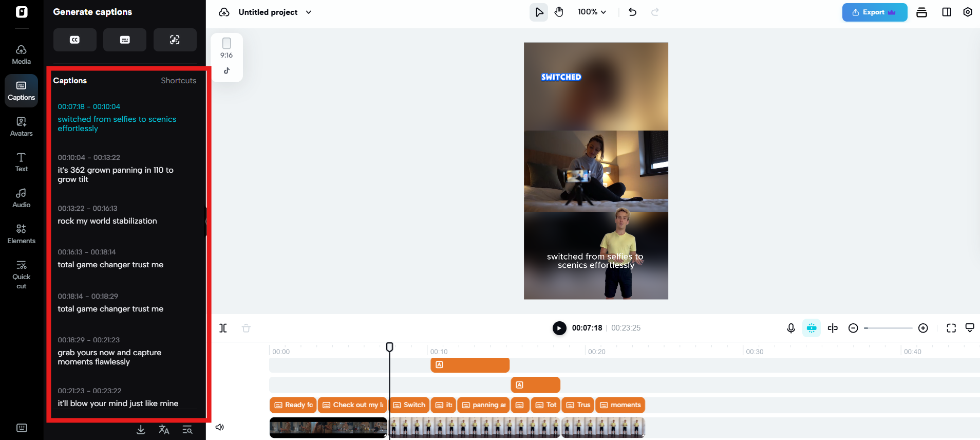Open the Avatars panel

[21, 126]
